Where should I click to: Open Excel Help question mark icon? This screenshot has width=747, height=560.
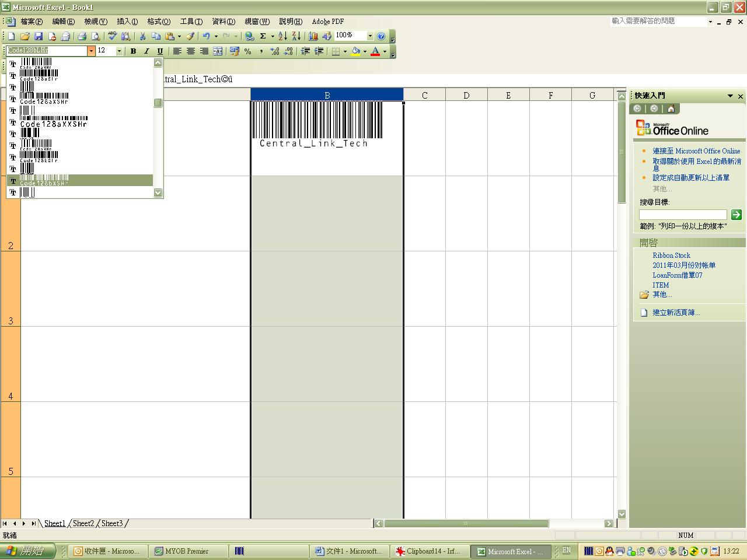pyautogui.click(x=381, y=36)
